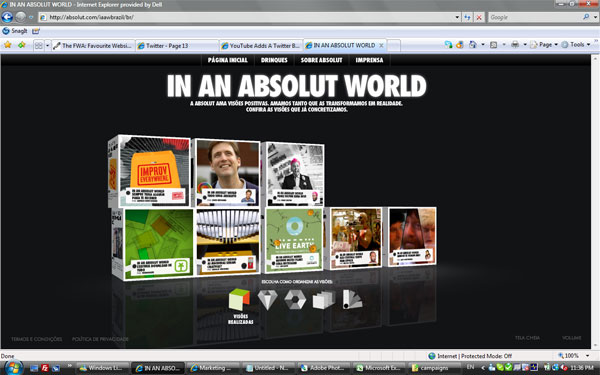Viewport: 600px width, 375px height.
Task: Click the colorful icon beside Messenger
Action: coord(460,45)
